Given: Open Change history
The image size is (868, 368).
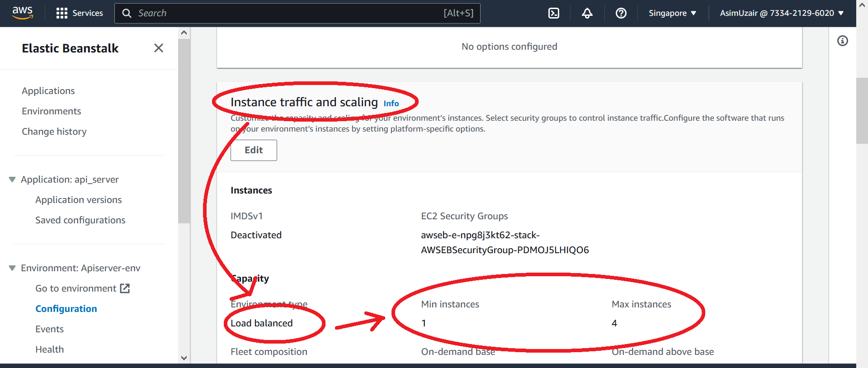Looking at the screenshot, I should pos(54,132).
